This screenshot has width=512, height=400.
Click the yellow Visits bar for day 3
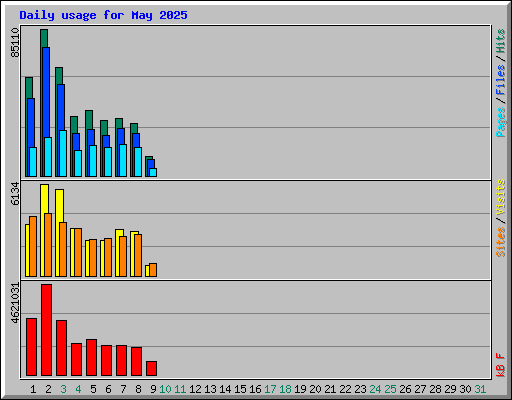[60, 206]
